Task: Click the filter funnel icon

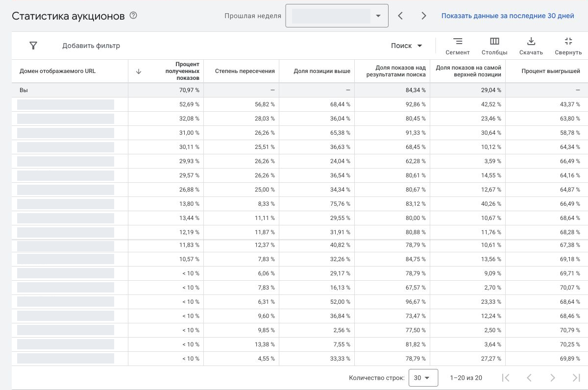Action: (33, 46)
